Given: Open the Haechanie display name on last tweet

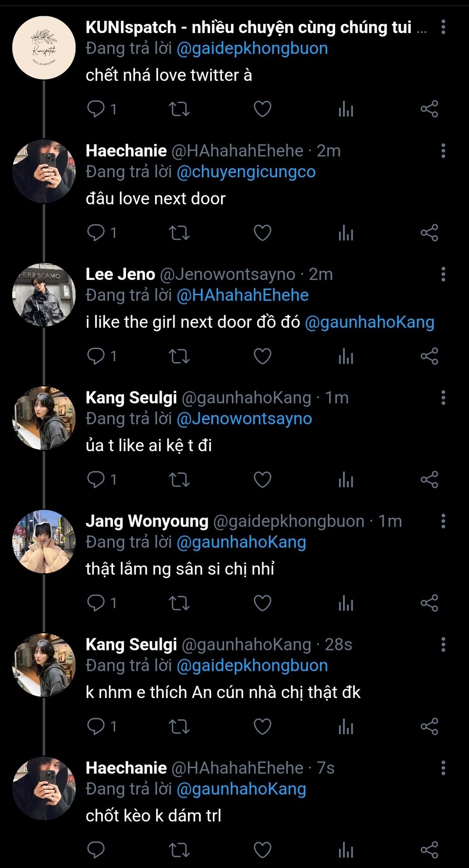Looking at the screenshot, I should click(126, 768).
